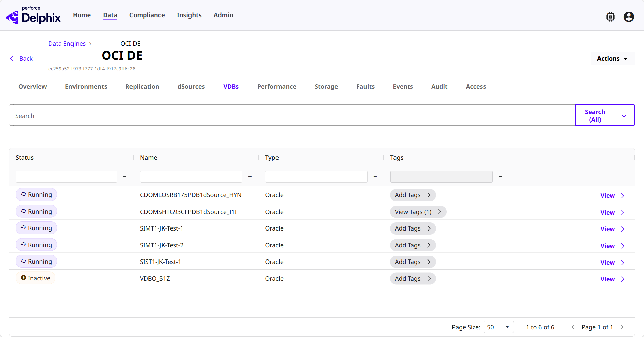This screenshot has height=337, width=644.
Task: View details for CDOMLOSRB175PDB1dSource_HYN
Action: pos(612,196)
